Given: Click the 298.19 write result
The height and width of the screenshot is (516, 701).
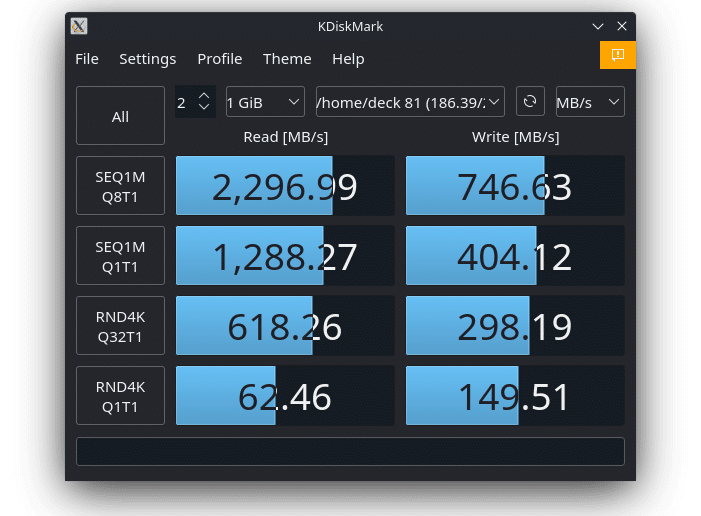Looking at the screenshot, I should tap(515, 326).
